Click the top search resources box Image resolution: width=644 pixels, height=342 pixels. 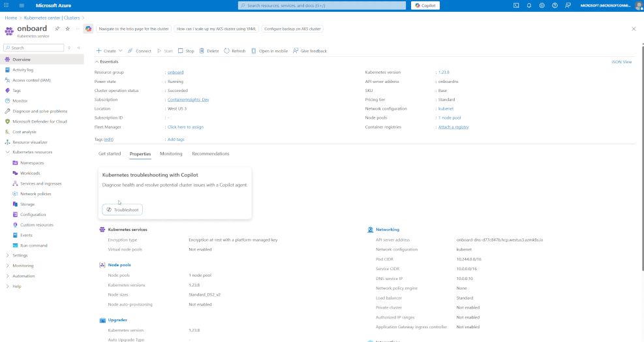(322, 5)
